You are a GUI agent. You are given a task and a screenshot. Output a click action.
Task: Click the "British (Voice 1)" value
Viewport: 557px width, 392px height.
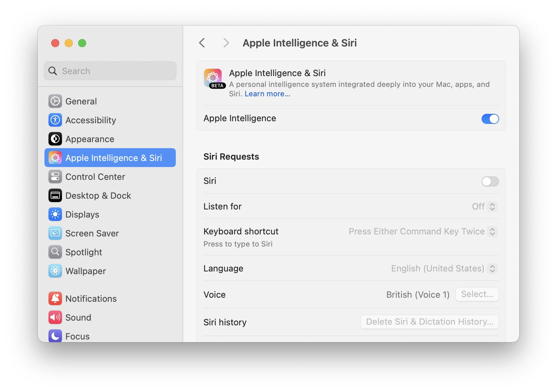(x=418, y=295)
